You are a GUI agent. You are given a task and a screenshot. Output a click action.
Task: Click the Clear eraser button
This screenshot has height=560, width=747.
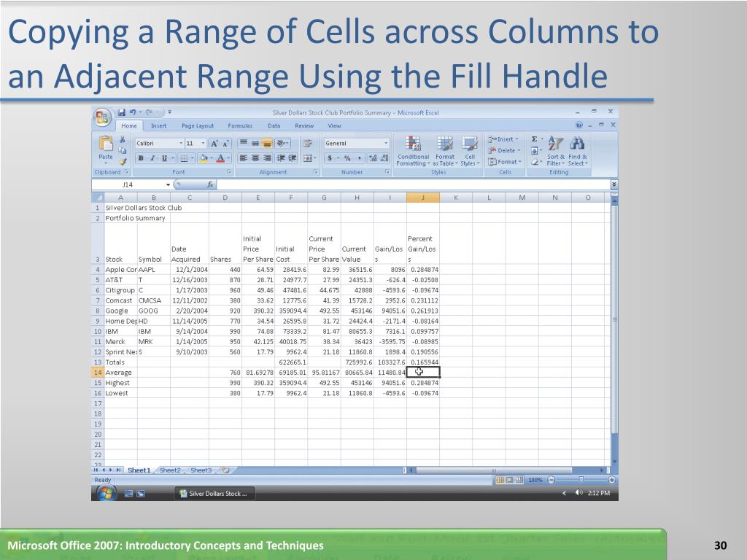point(536,162)
